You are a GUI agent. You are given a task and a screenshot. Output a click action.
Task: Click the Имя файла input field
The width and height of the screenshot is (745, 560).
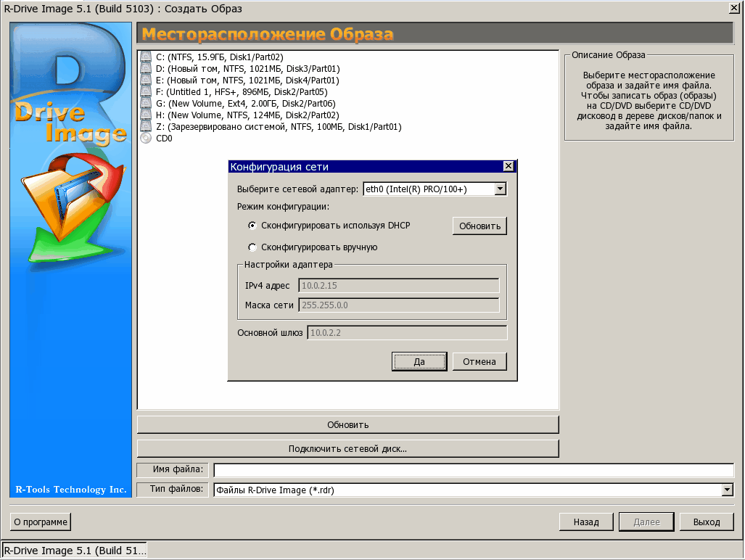474,470
